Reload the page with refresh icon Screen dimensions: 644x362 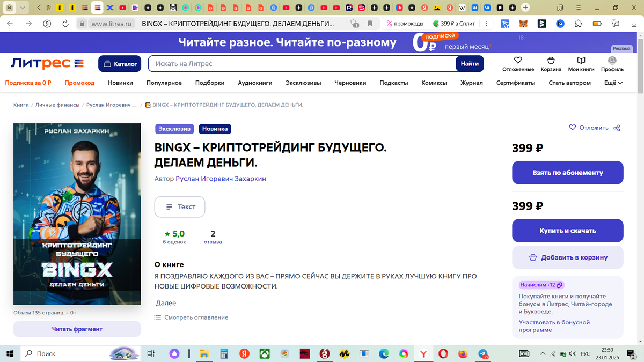pos(65,24)
